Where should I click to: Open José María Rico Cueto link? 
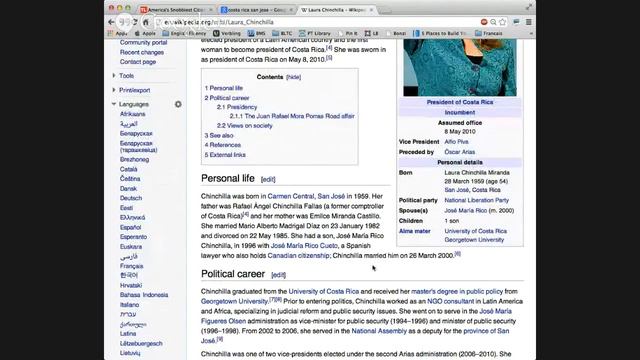coord(304,246)
